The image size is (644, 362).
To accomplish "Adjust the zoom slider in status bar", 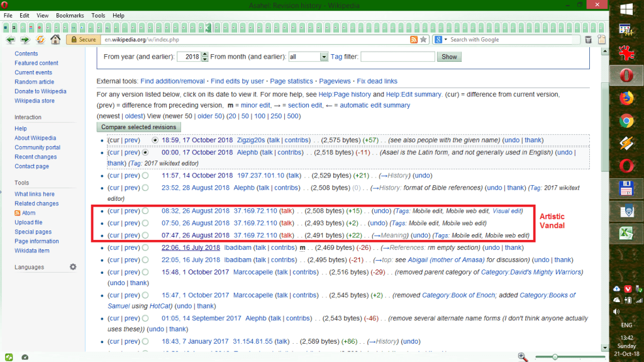I will [x=555, y=357].
